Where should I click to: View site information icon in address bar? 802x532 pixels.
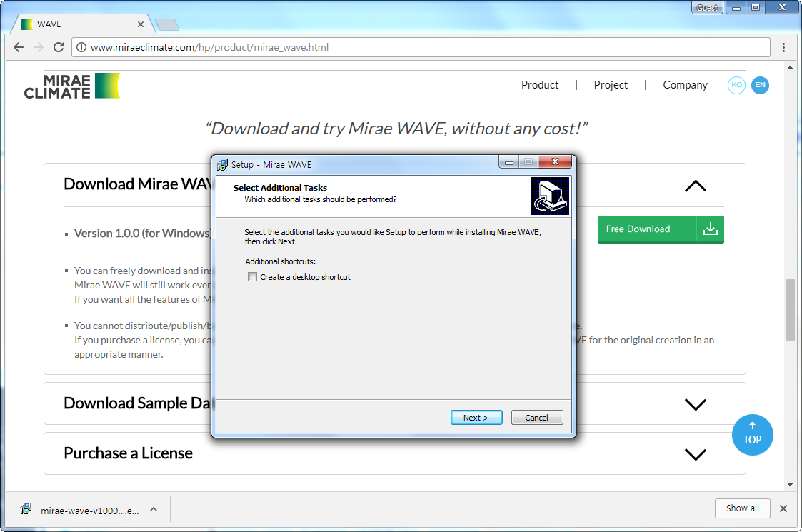pos(81,47)
